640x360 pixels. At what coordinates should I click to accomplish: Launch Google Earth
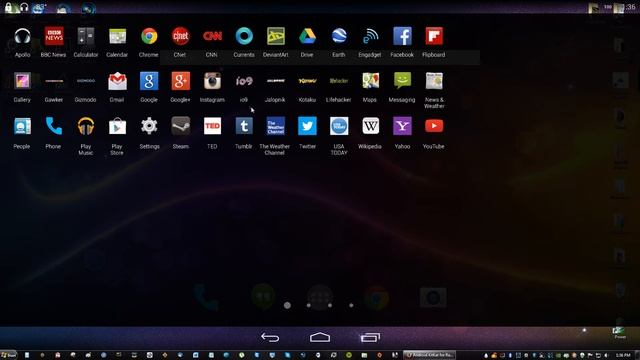point(339,36)
